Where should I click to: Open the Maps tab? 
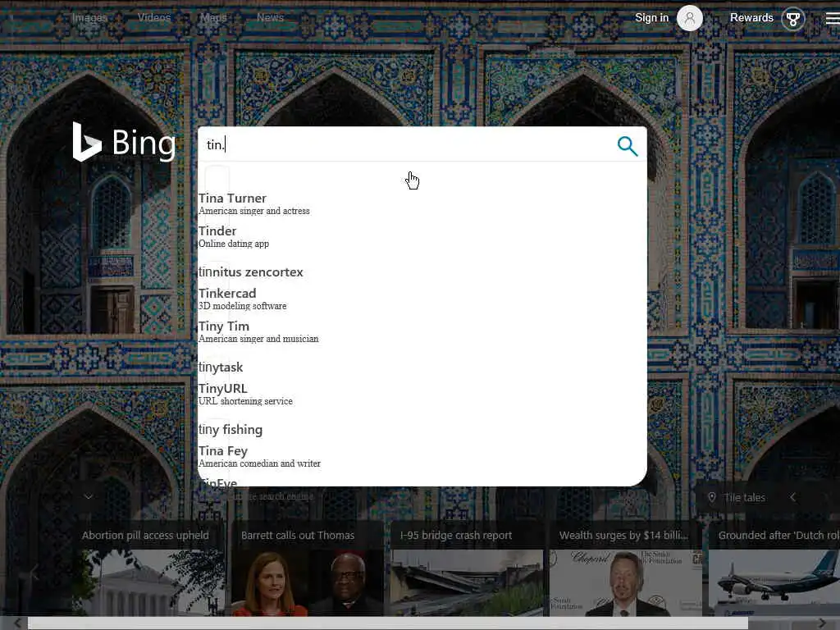(213, 18)
